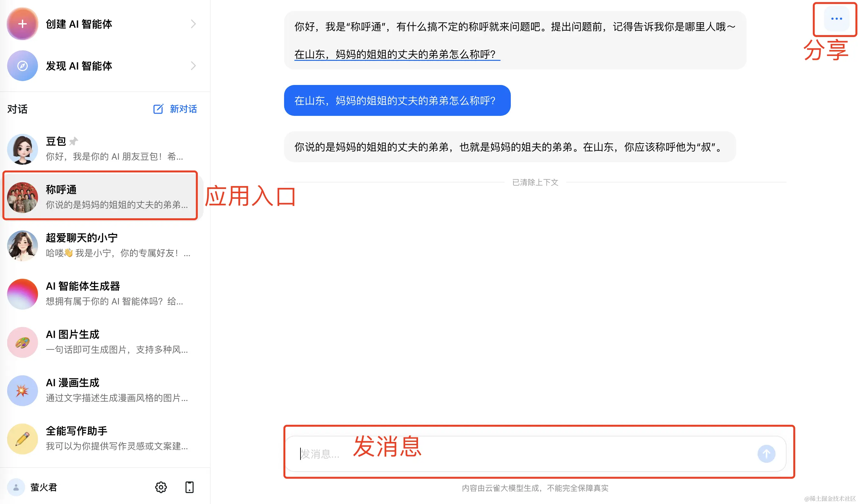Viewport: 858px width, 504px height.
Task: Click the compass icon for 发现 AI 智能体
Action: pyautogui.click(x=23, y=66)
